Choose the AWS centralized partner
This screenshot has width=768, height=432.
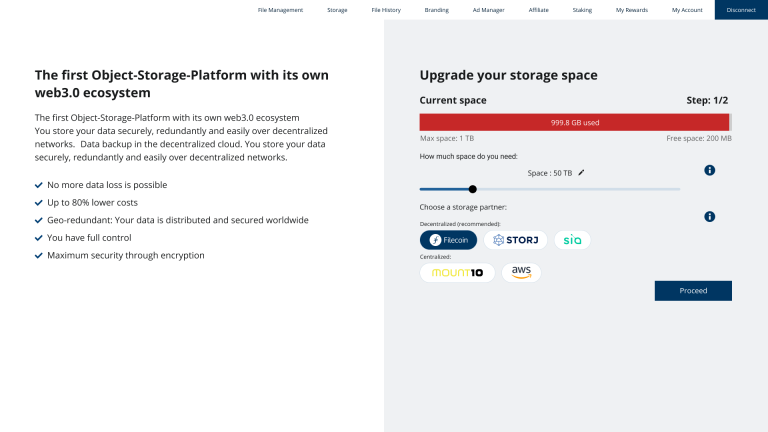521,272
